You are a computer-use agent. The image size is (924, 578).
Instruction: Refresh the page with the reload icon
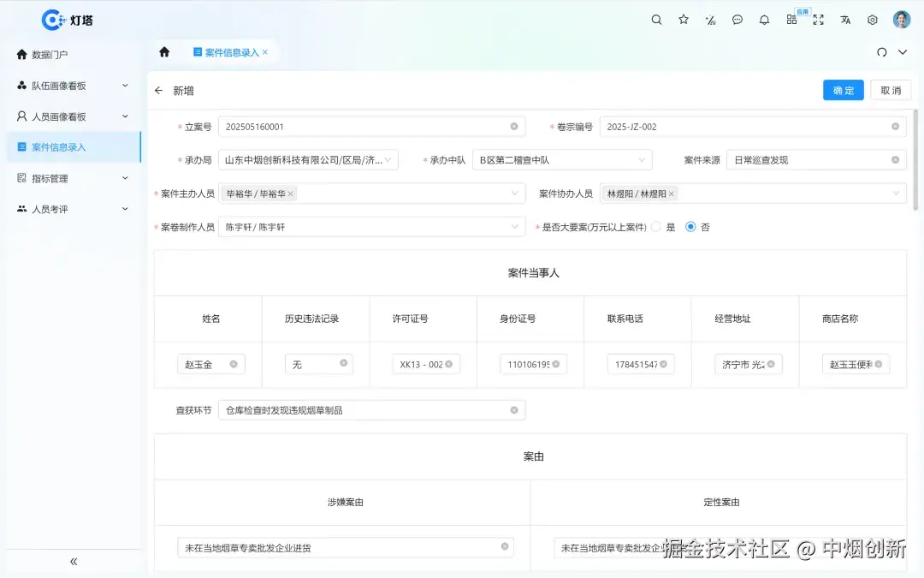click(x=882, y=52)
